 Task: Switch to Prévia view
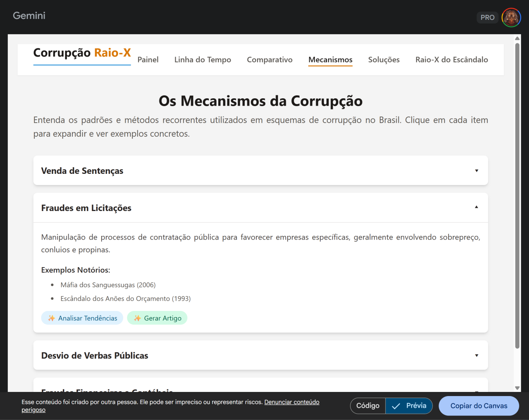[x=416, y=406]
